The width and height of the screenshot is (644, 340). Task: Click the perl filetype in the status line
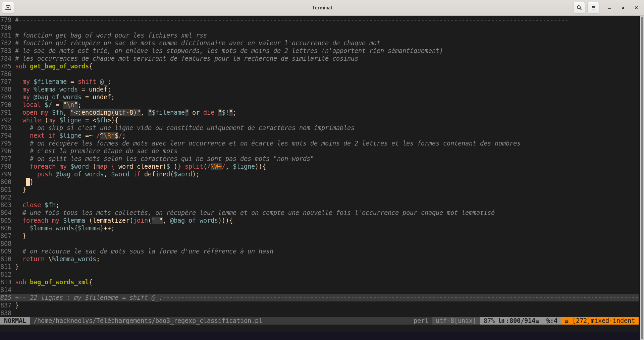pyautogui.click(x=421, y=321)
